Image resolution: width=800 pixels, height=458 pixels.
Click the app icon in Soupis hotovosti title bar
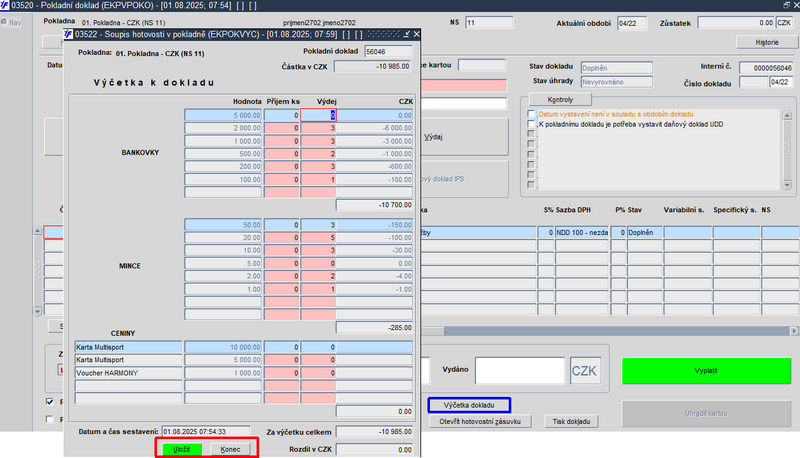(69, 34)
